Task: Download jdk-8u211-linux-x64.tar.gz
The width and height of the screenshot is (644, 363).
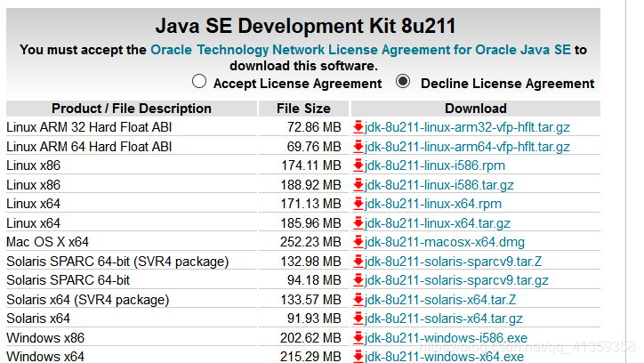Action: (x=437, y=223)
